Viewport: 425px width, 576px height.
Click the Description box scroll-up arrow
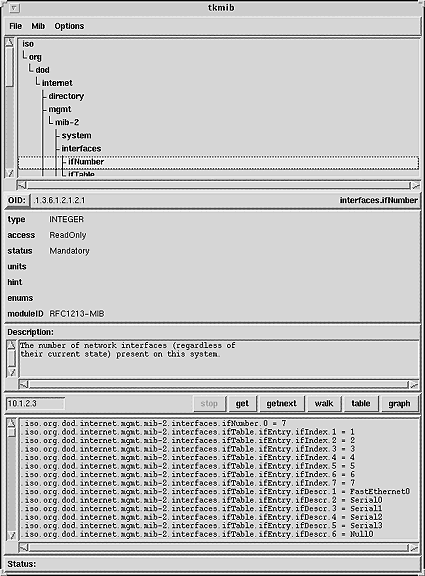click(11, 345)
